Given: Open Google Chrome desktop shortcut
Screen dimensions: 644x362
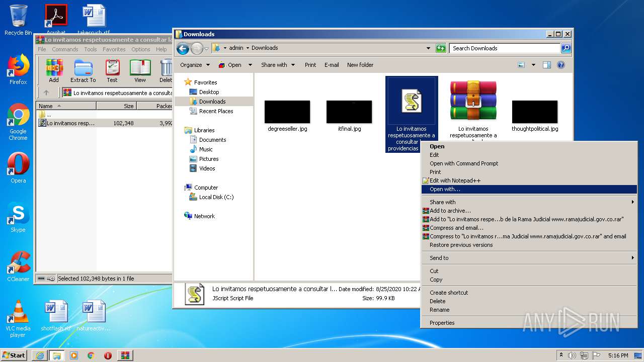Looking at the screenshot, I should pyautogui.click(x=18, y=122).
